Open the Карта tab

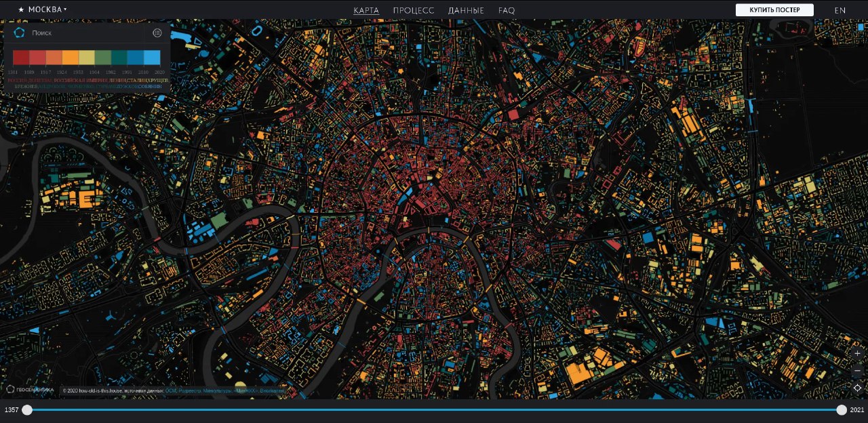click(x=366, y=10)
